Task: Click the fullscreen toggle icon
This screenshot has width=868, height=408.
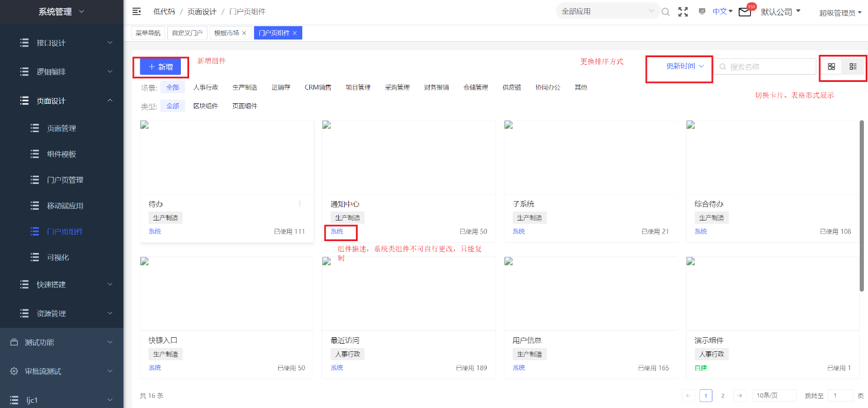Action: click(683, 11)
